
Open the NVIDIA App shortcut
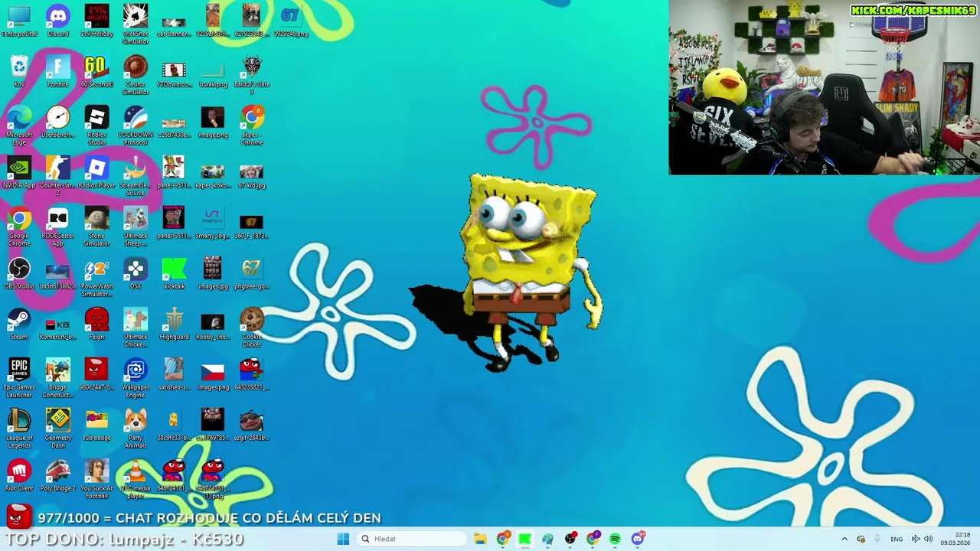[19, 172]
